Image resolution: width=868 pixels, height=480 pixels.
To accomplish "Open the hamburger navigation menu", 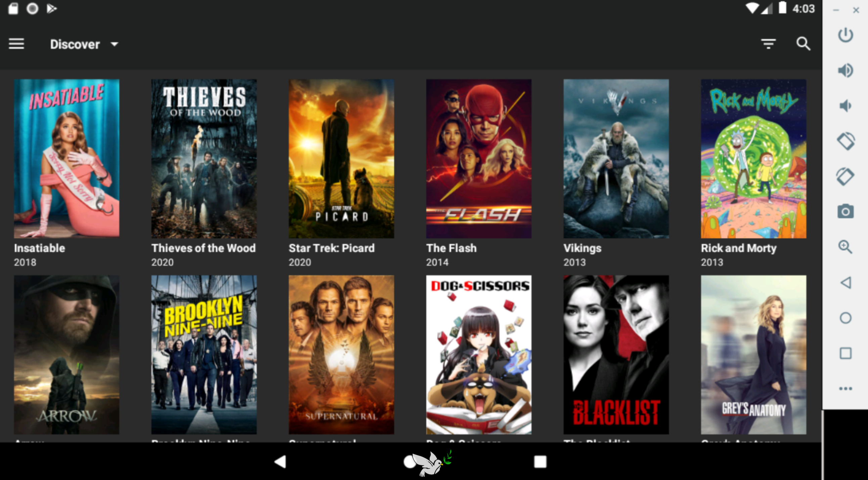I will [x=16, y=44].
